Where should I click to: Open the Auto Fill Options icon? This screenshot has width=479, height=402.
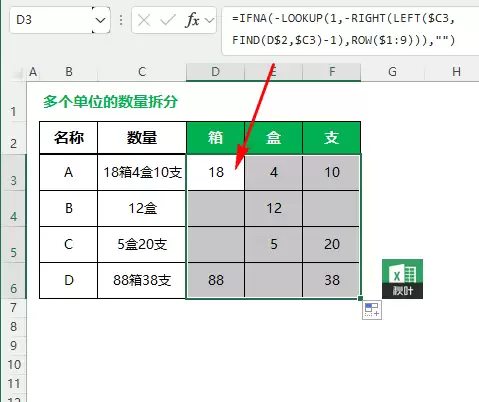click(x=372, y=310)
